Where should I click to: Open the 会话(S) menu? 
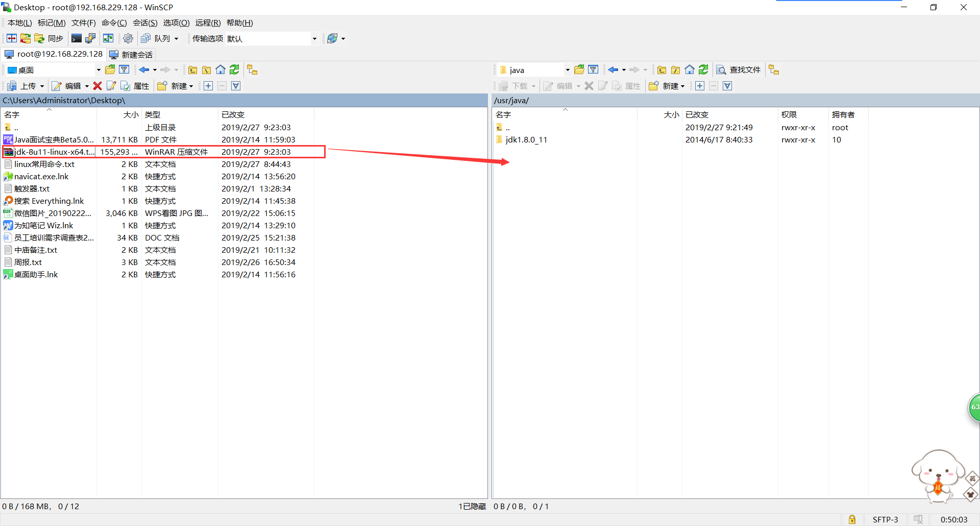(x=145, y=23)
